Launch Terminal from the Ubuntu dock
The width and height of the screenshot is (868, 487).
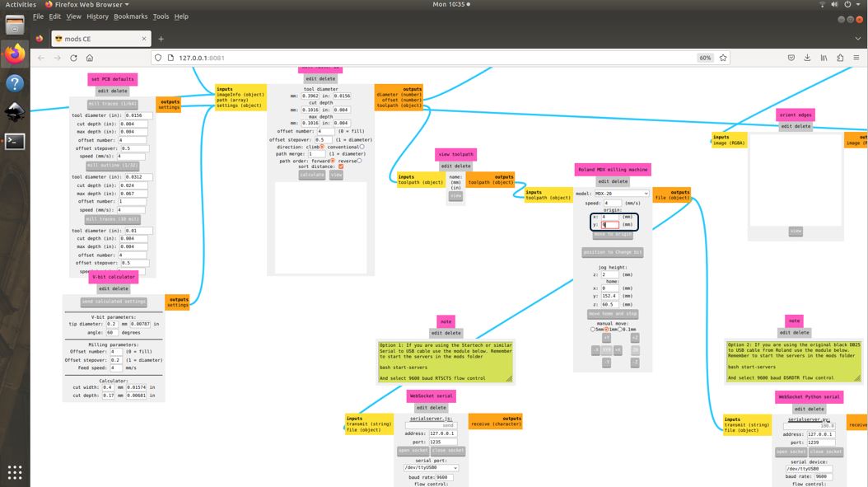point(15,141)
